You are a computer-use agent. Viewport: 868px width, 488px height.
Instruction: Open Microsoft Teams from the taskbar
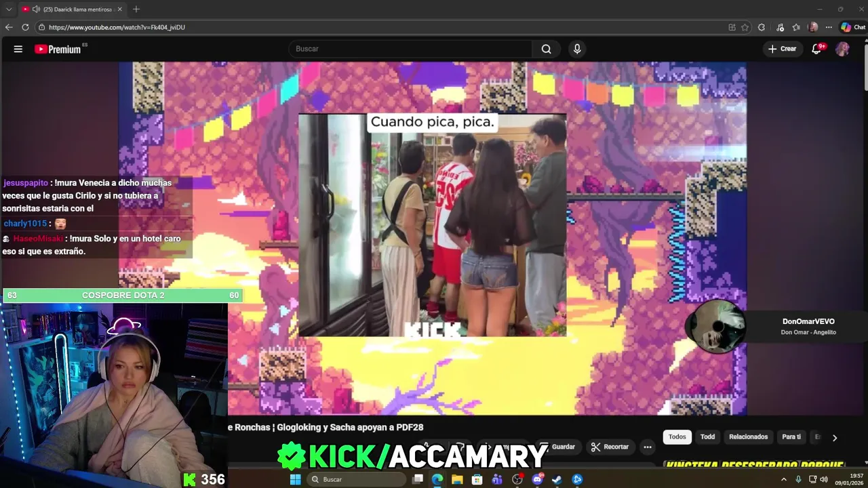[497, 479]
